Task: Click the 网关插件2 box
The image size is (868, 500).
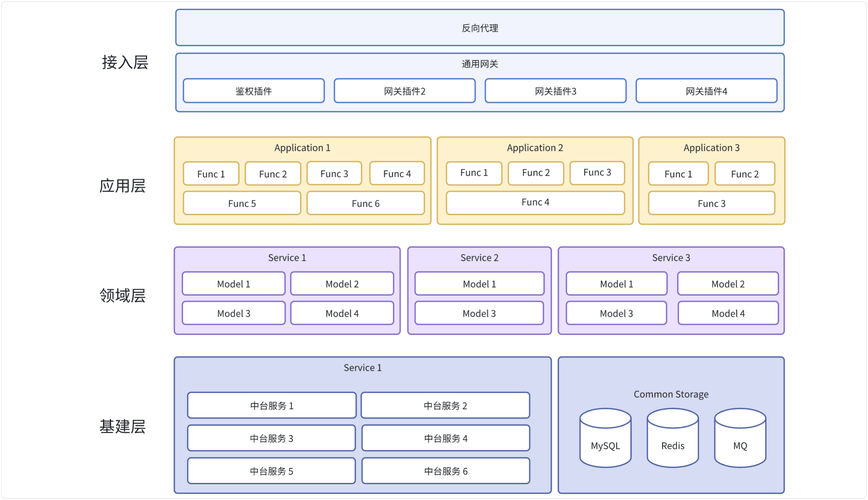Action: (x=404, y=91)
